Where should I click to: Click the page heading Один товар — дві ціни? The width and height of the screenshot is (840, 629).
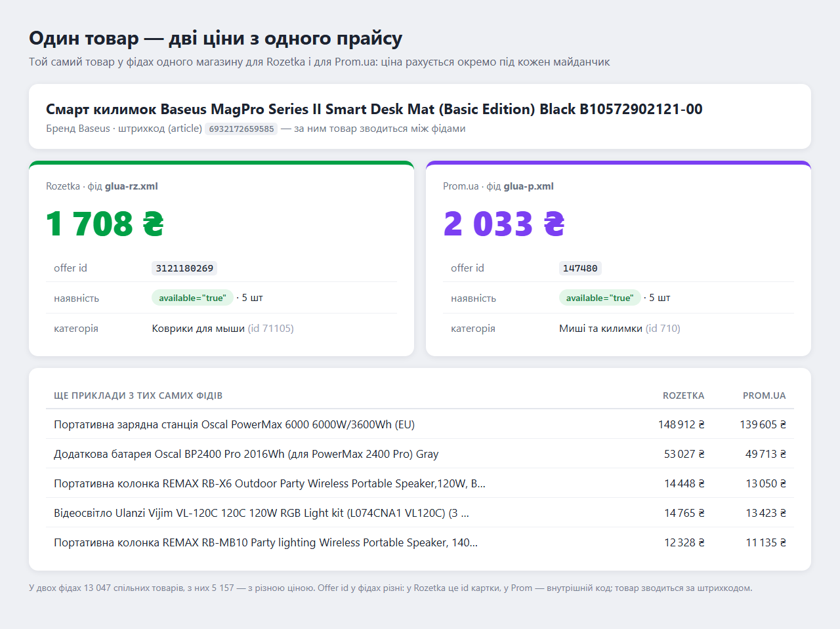click(x=215, y=38)
